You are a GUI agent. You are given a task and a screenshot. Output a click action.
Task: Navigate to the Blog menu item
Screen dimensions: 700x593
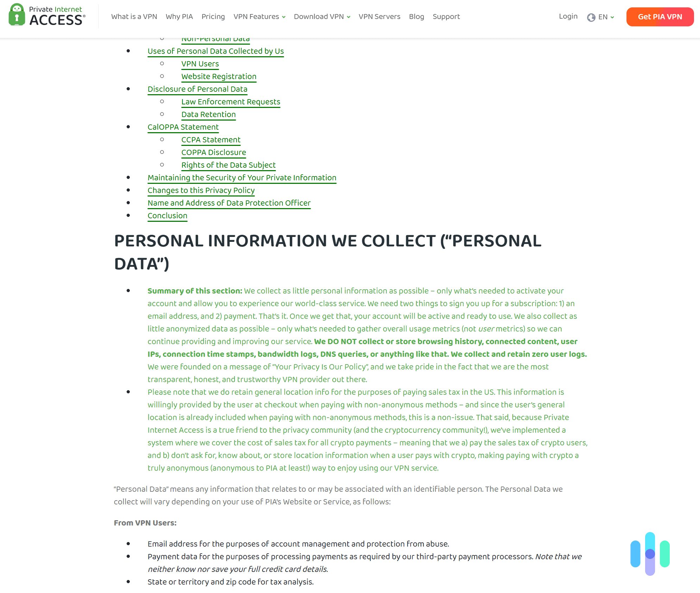[416, 17]
